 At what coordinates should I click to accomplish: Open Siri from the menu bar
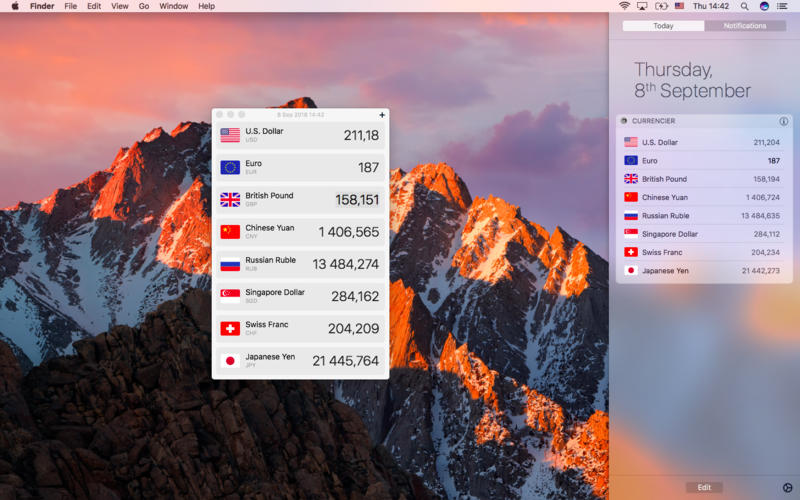point(764,6)
